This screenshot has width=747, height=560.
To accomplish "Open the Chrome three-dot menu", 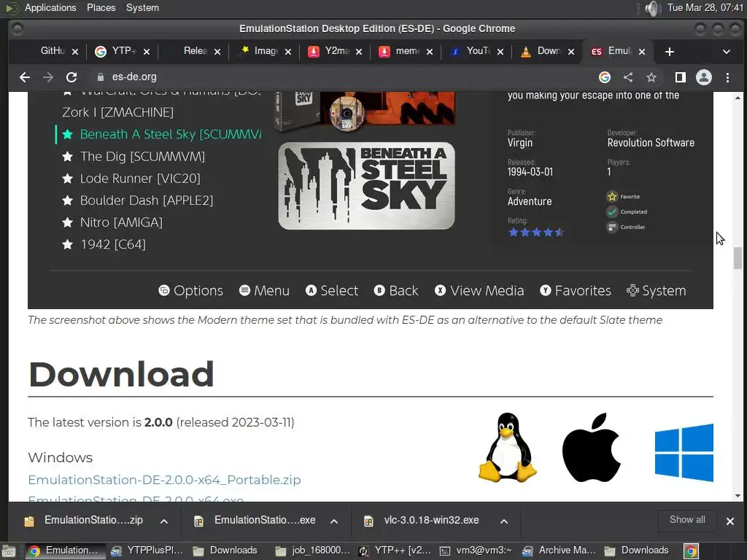I will [x=727, y=77].
